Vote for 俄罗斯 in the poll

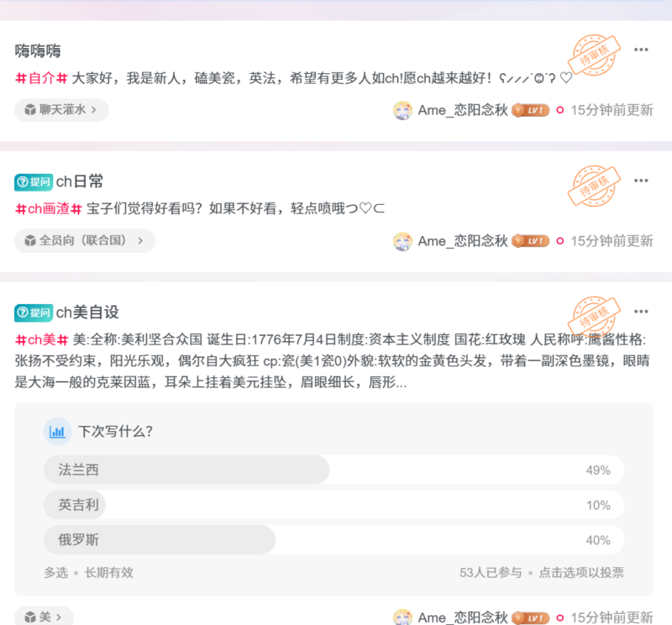point(252,540)
